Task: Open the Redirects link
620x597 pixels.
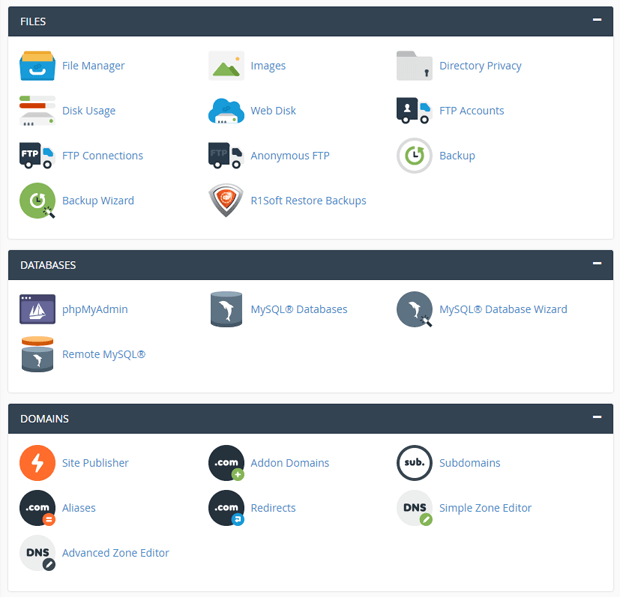Action: tap(273, 508)
